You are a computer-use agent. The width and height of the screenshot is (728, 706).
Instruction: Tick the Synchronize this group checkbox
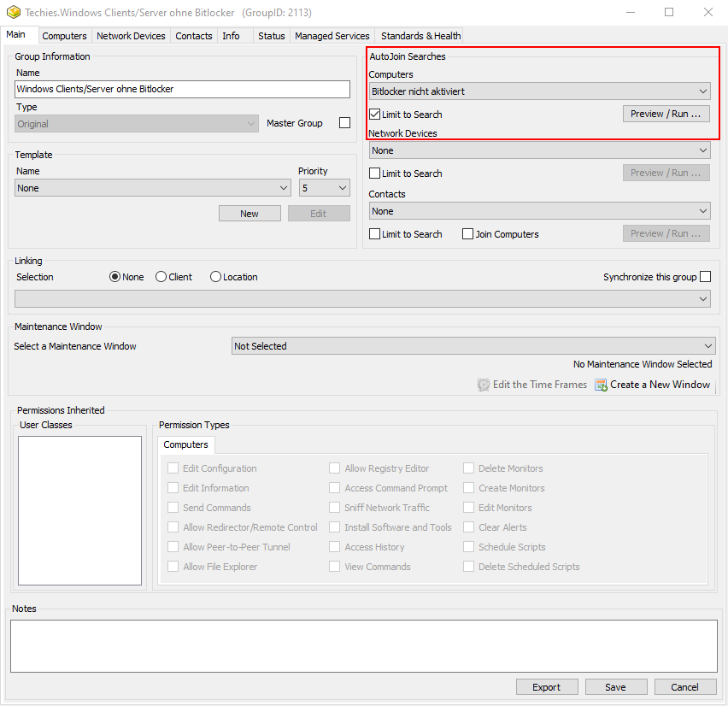tap(705, 277)
